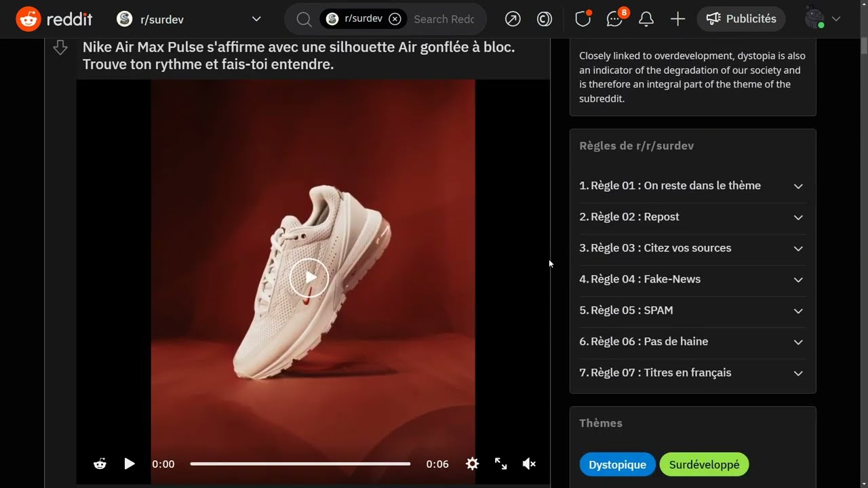Expand Règle 07 : Titres en français

point(692,373)
